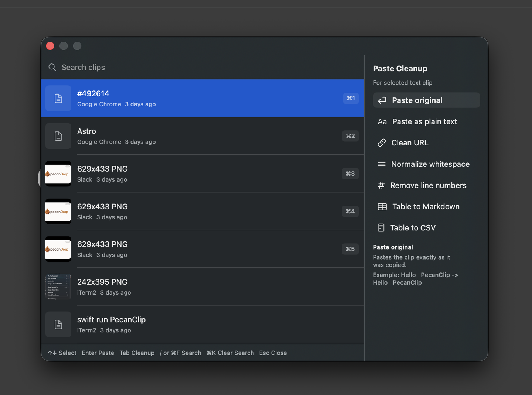The image size is (532, 395).
Task: Click the Aa plain text icon
Action: [382, 121]
